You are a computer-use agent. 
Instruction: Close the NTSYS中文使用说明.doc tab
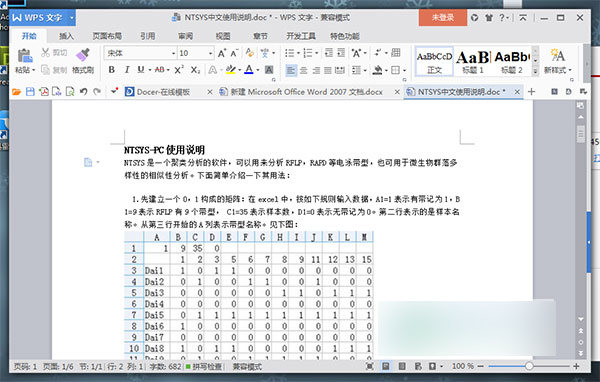pos(517,92)
